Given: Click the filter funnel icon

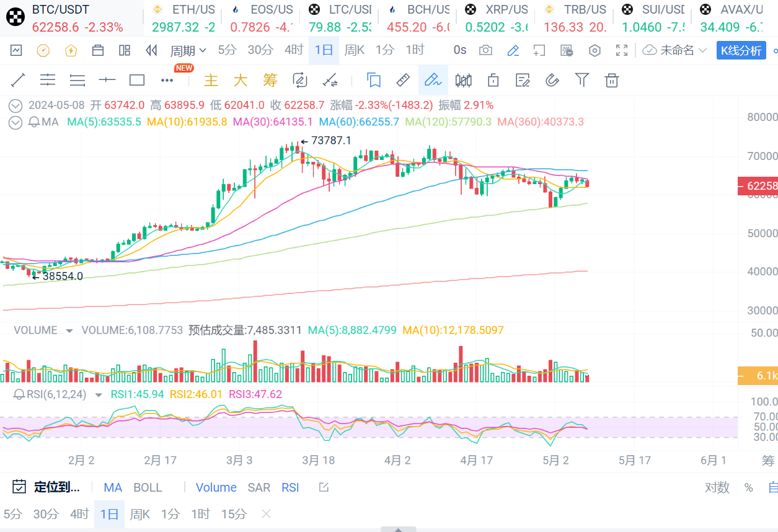Looking at the screenshot, I should click(581, 80).
